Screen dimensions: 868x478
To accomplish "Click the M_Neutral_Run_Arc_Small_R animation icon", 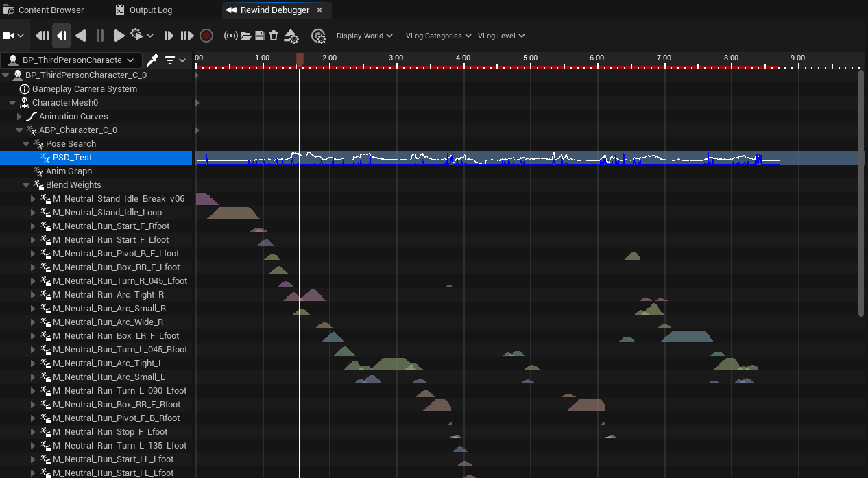I will coord(45,309).
